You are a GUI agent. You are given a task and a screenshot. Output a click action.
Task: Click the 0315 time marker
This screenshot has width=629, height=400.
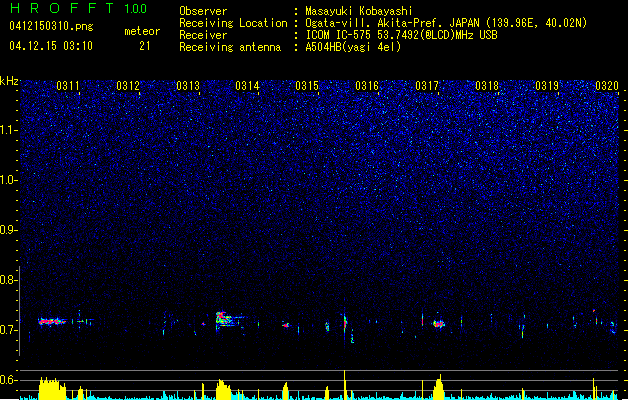[307, 86]
